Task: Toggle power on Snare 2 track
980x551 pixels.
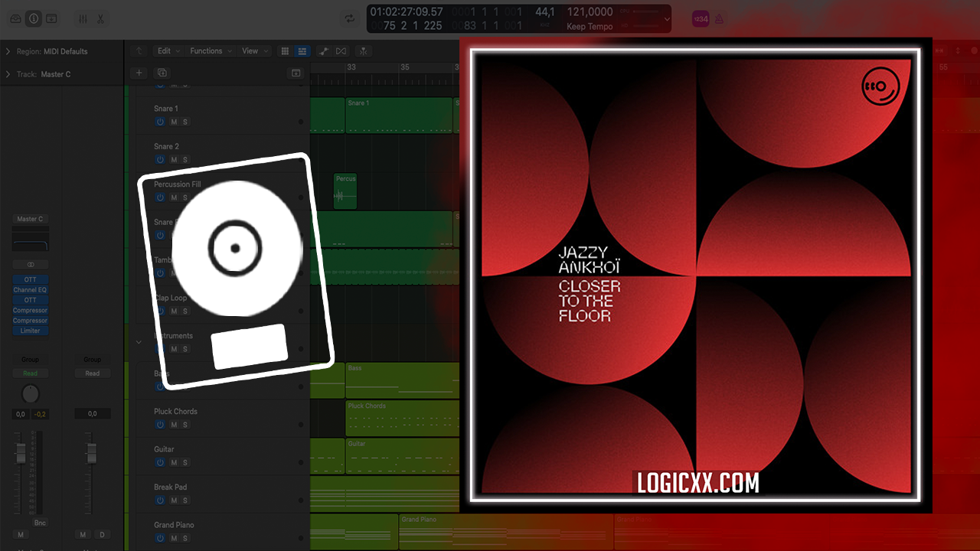Action: pyautogui.click(x=160, y=160)
